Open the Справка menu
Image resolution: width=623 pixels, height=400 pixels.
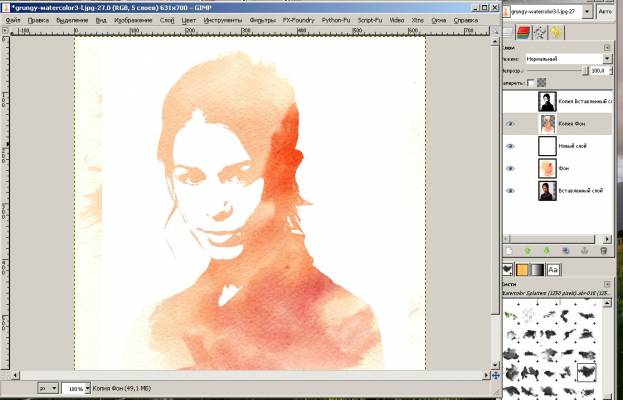pos(466,20)
